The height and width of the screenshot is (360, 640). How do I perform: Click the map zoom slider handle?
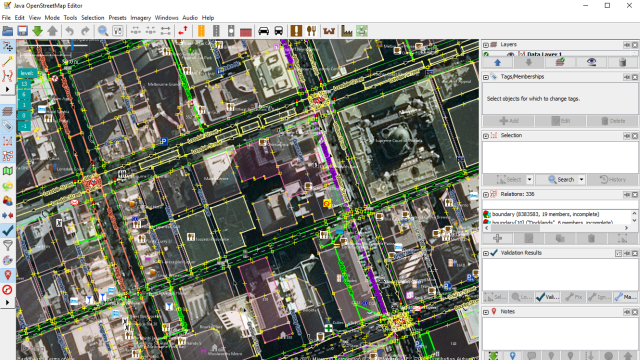73,45
